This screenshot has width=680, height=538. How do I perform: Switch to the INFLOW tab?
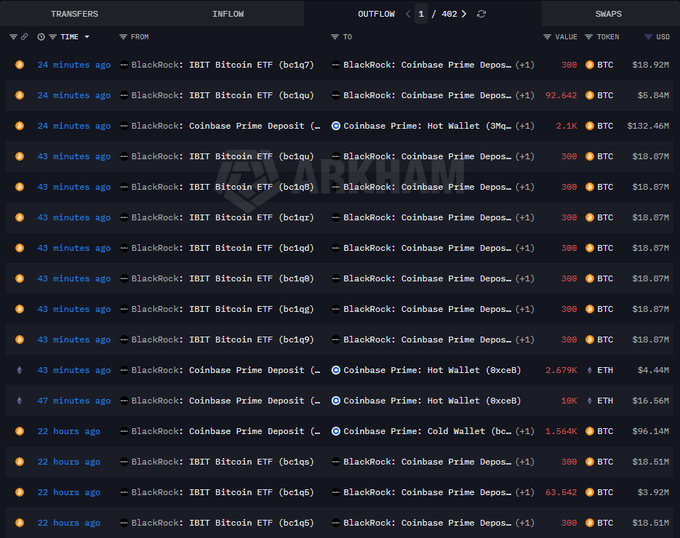pyautogui.click(x=228, y=14)
